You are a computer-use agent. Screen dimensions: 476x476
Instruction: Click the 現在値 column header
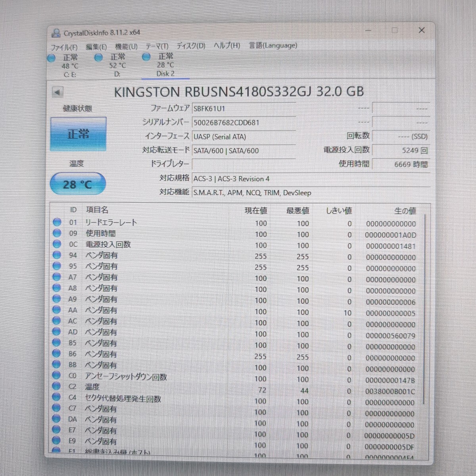pyautogui.click(x=256, y=211)
